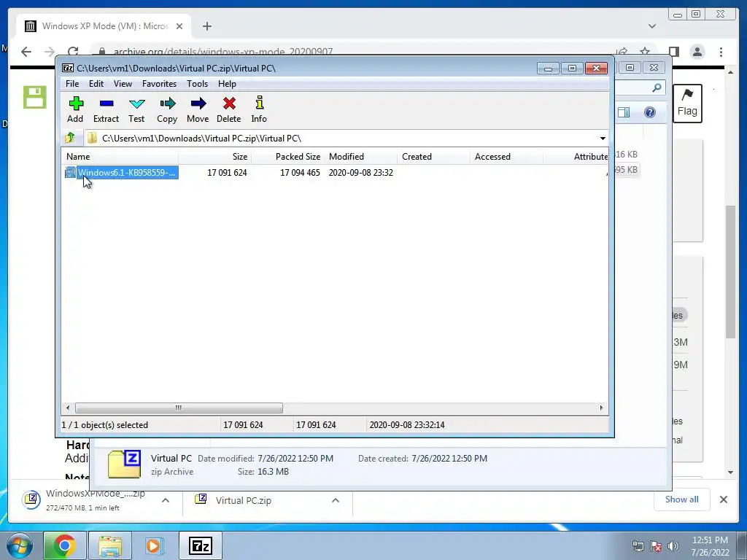The image size is (747, 560).
Task: Go back in the Chrome browser
Action: click(x=26, y=52)
